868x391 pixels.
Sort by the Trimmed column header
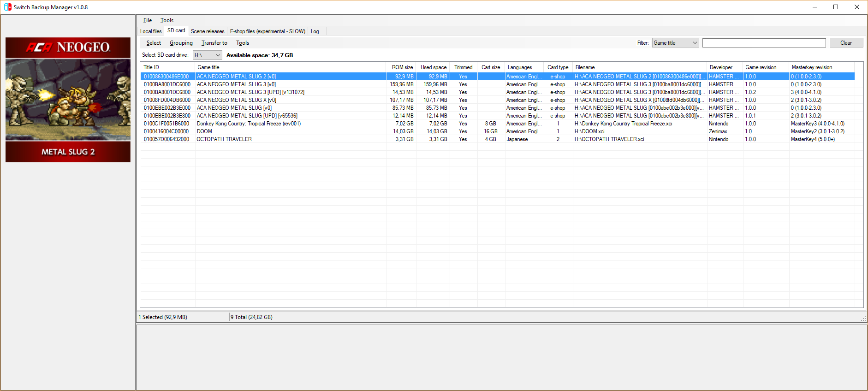pyautogui.click(x=464, y=67)
